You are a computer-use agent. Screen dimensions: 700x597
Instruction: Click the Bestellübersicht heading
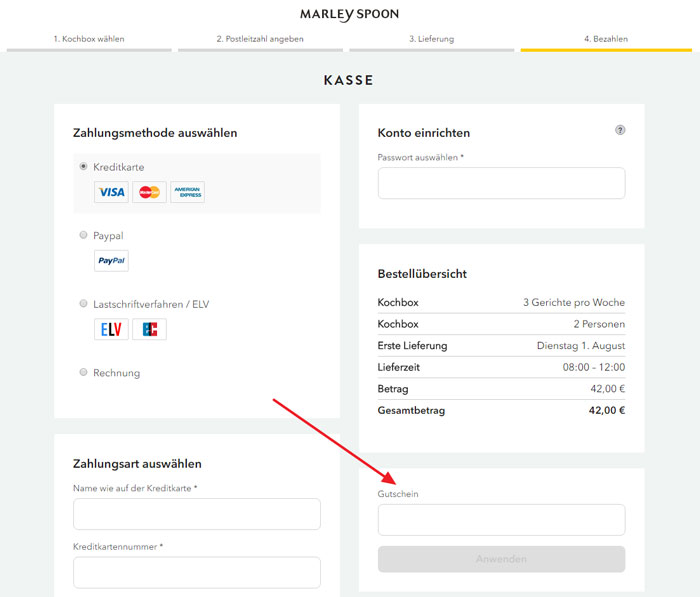click(x=422, y=274)
